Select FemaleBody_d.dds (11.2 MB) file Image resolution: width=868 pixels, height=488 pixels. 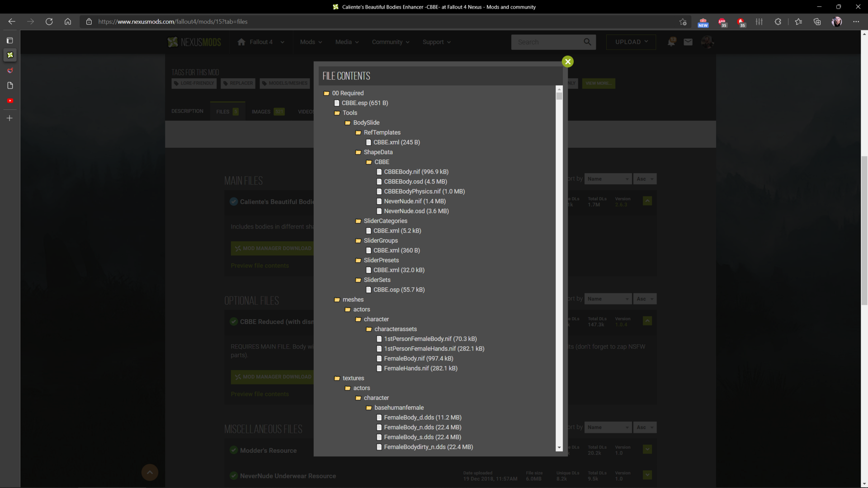coord(419,418)
